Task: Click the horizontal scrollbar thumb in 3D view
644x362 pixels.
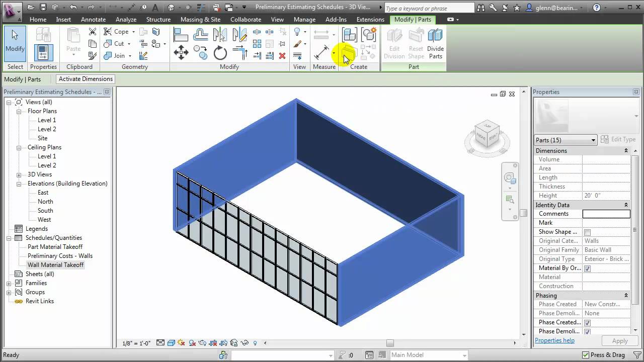Action: 390,343
